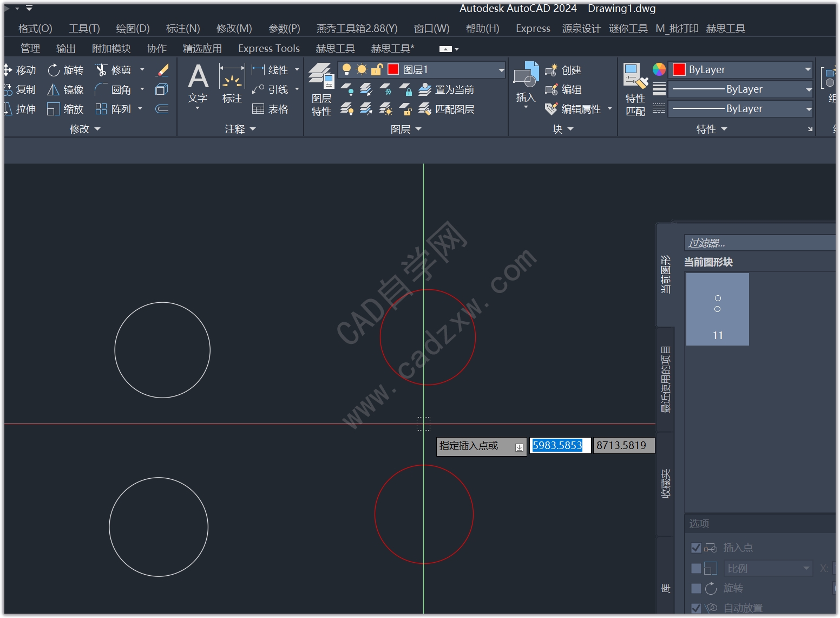Screen dimensions: 840x618
Task: Enable the 比例 scale checkbox
Action: [697, 568]
